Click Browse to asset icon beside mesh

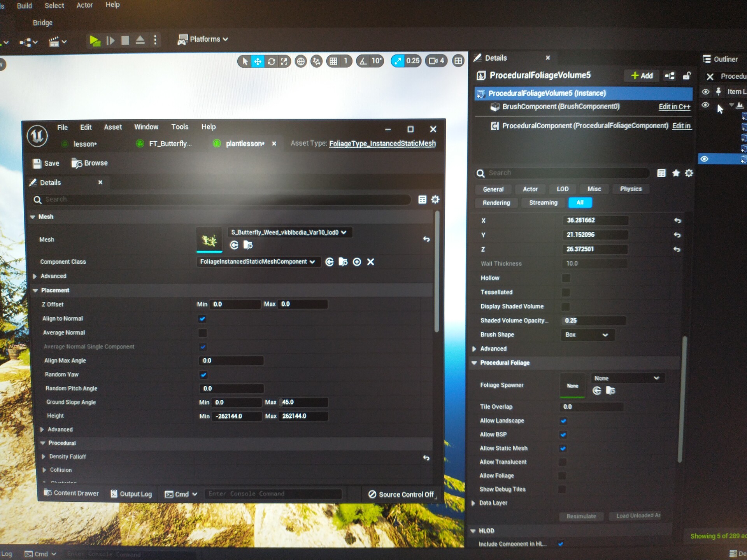pos(248,245)
